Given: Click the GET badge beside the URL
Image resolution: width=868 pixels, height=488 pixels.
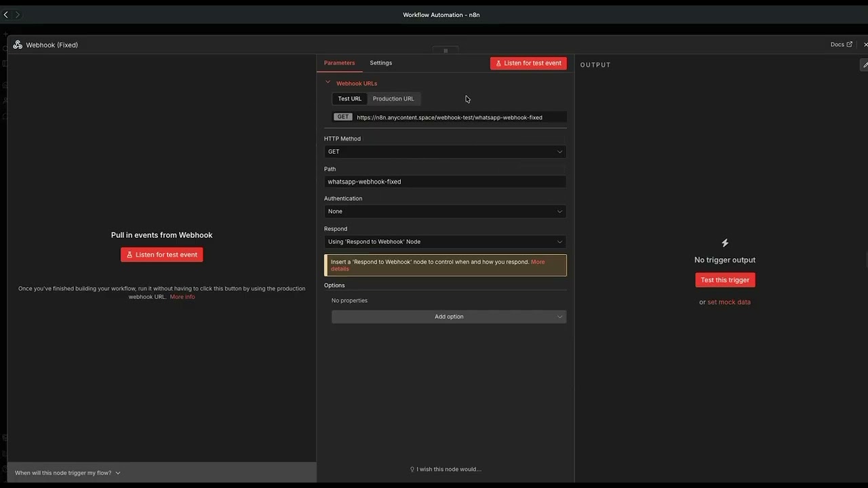Looking at the screenshot, I should [x=343, y=117].
